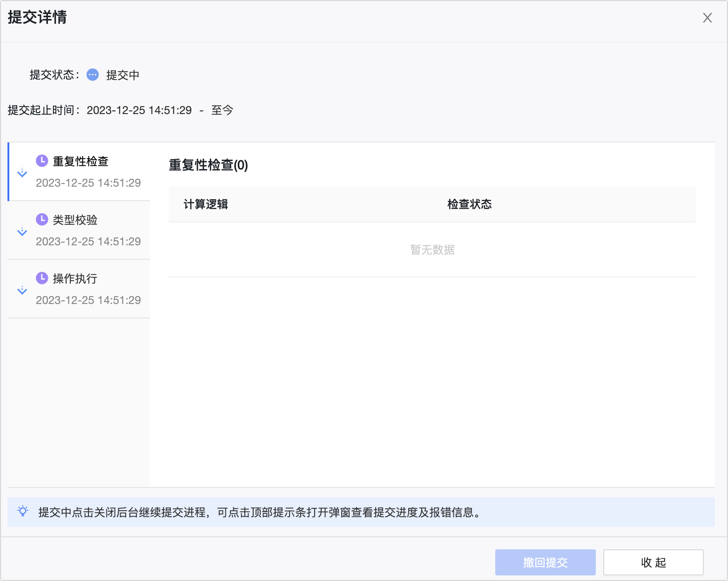The width and height of the screenshot is (728, 581).
Task: Select the 重复性检查 step tab
Action: click(79, 172)
